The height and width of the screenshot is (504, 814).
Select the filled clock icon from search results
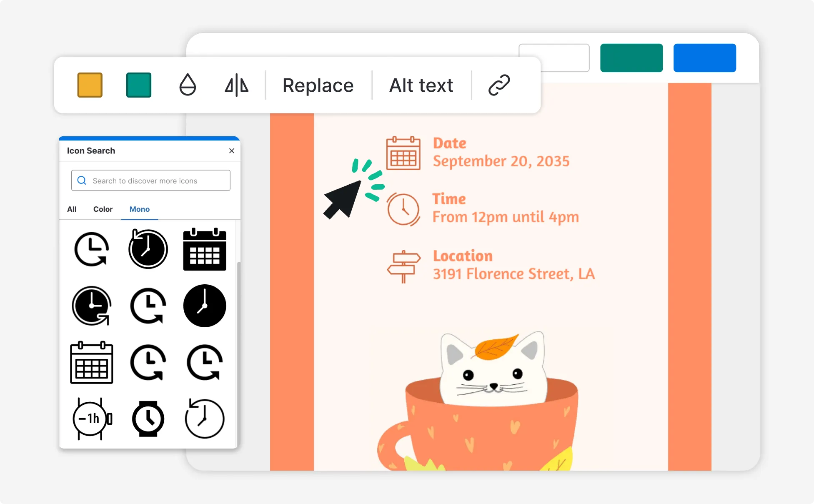(x=204, y=306)
